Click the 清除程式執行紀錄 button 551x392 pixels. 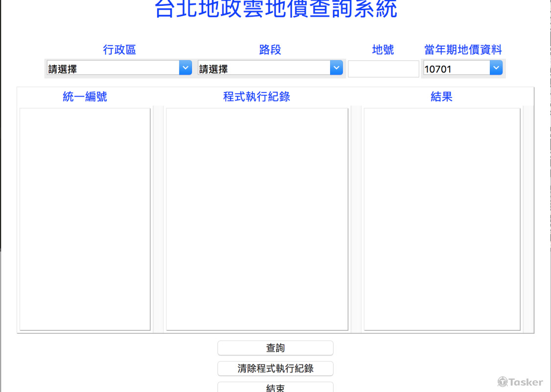pos(275,368)
